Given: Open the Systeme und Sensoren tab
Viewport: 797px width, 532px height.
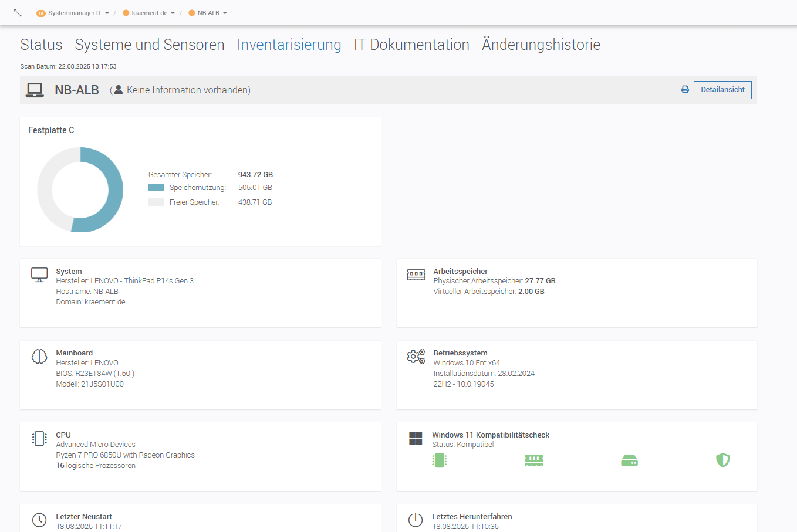Looking at the screenshot, I should [150, 45].
